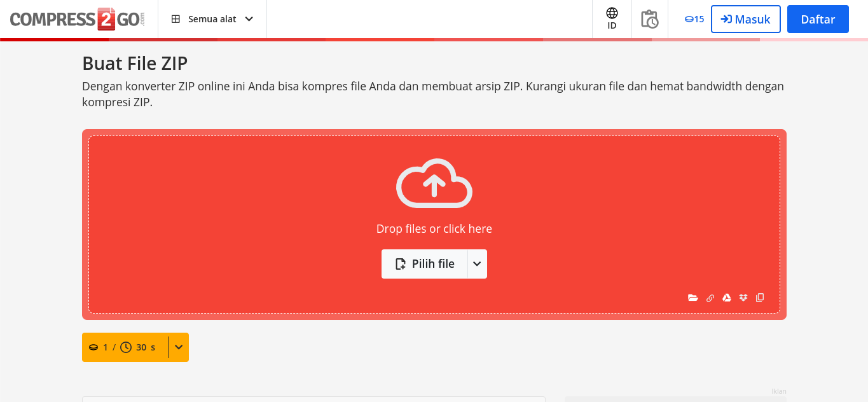Expand the yellow credits and time panel
Image resolution: width=868 pixels, height=402 pixels.
click(x=179, y=347)
